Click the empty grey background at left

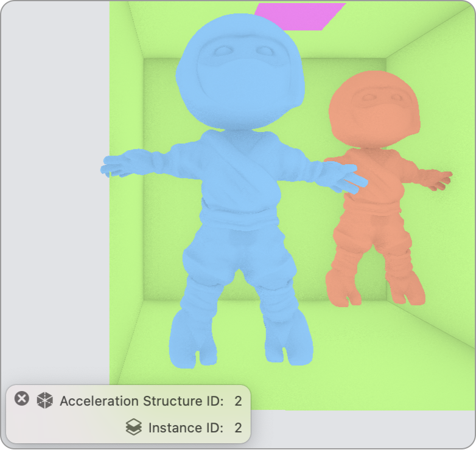point(55,182)
